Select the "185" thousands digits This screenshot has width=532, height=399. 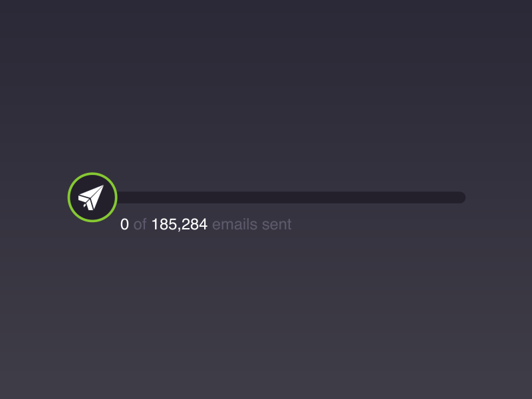[x=164, y=225]
